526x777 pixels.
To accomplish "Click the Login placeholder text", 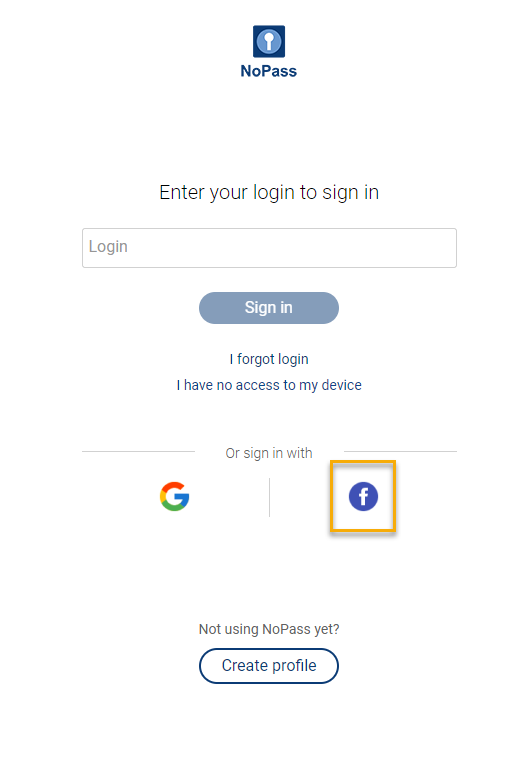I will (x=108, y=246).
